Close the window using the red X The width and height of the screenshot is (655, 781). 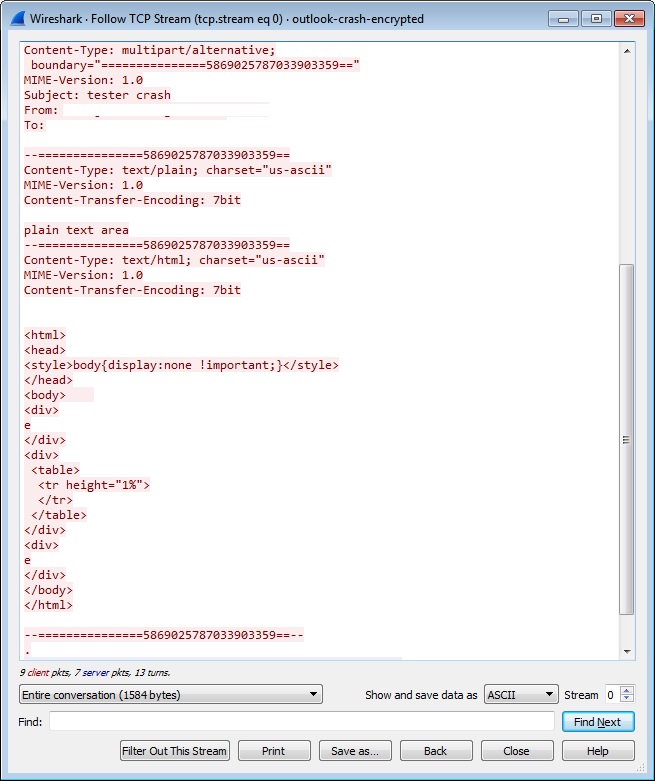pos(629,19)
